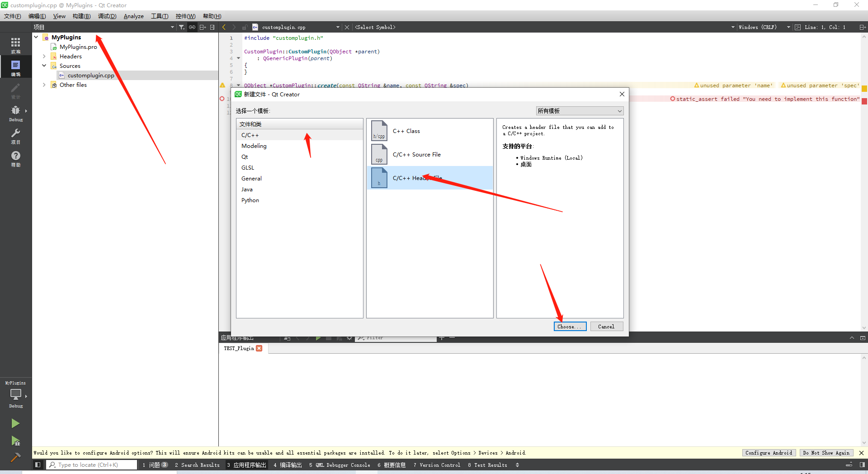The height and width of the screenshot is (474, 868).
Task: Expand the Other files folder
Action: 44,85
